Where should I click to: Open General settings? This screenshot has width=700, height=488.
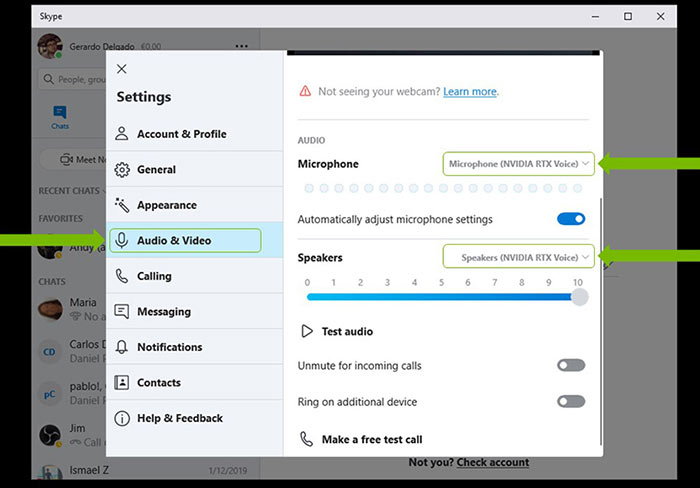[x=195, y=169]
